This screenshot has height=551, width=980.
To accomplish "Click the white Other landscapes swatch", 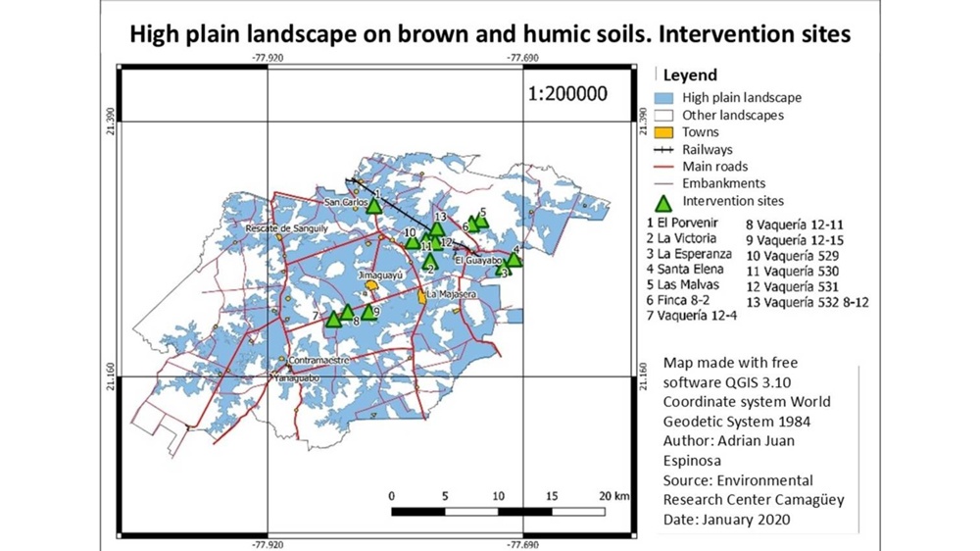I will pos(663,116).
